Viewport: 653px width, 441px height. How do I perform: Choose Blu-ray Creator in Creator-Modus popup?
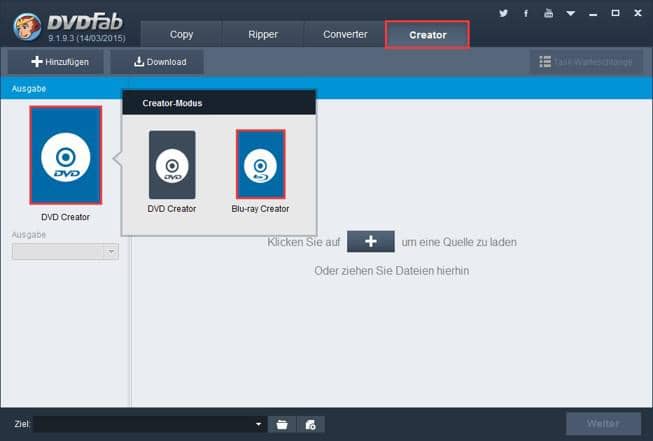click(x=260, y=164)
